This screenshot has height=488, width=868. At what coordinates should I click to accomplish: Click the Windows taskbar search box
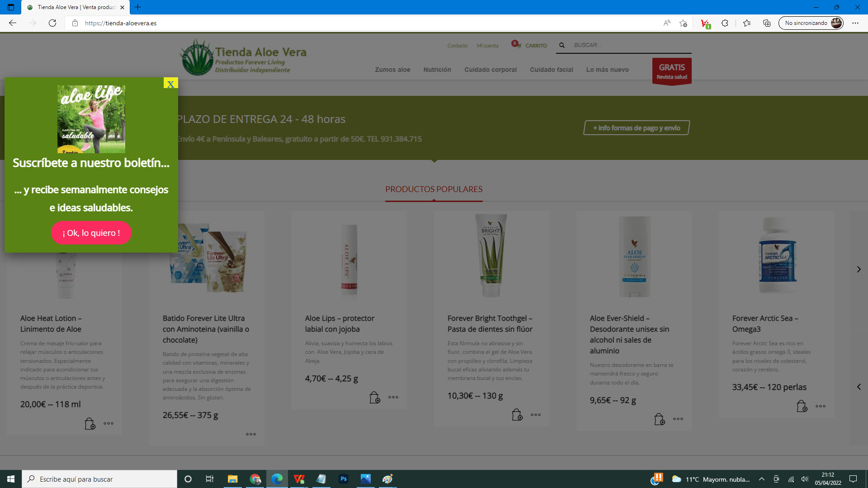pyautogui.click(x=99, y=479)
